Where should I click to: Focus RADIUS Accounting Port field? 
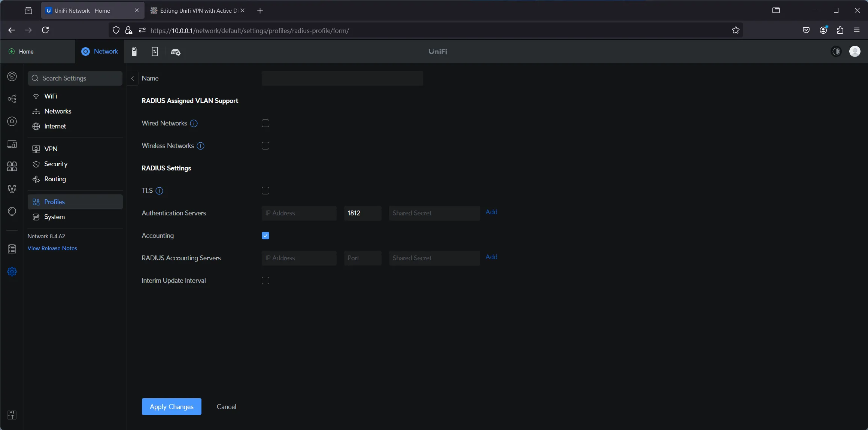tap(363, 258)
